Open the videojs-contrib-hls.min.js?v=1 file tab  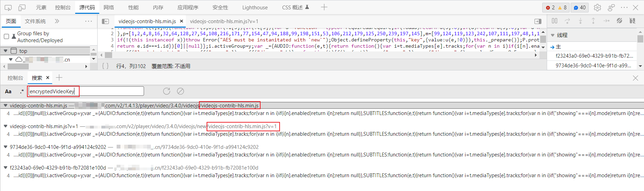(x=224, y=21)
